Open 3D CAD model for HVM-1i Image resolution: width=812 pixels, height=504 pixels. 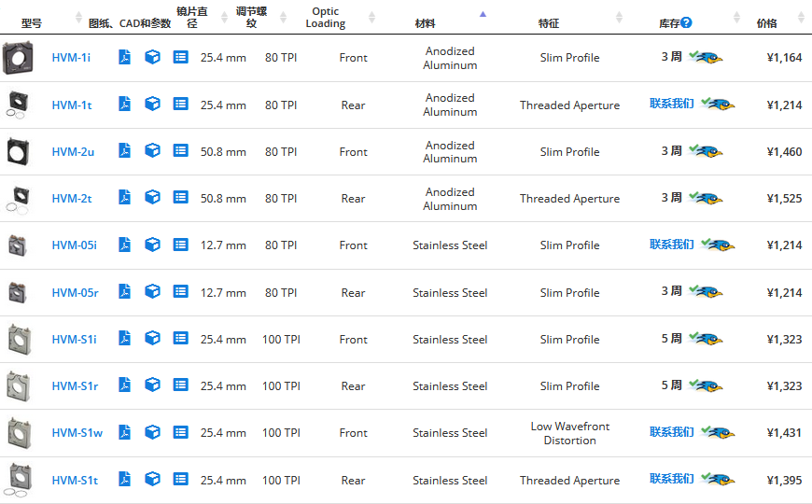pos(152,57)
